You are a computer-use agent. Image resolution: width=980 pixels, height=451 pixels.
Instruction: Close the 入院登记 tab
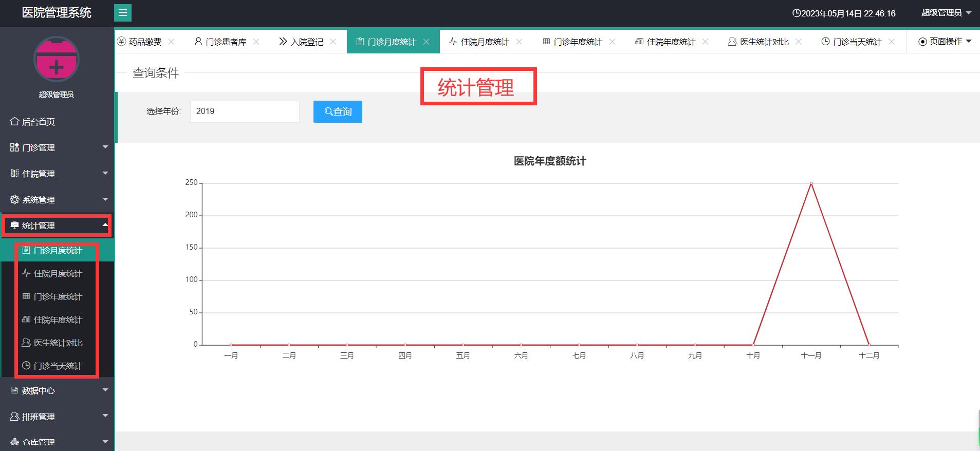click(333, 42)
